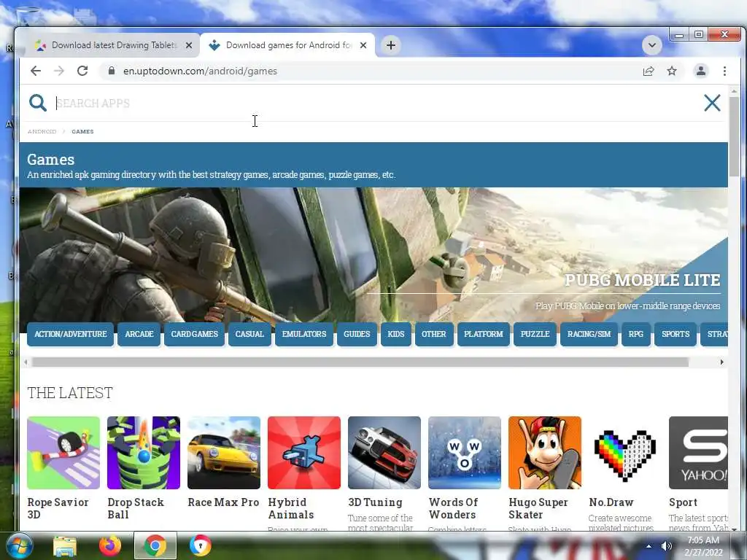Show hidden tray icons arrow
This screenshot has height=560, width=747.
tap(649, 546)
